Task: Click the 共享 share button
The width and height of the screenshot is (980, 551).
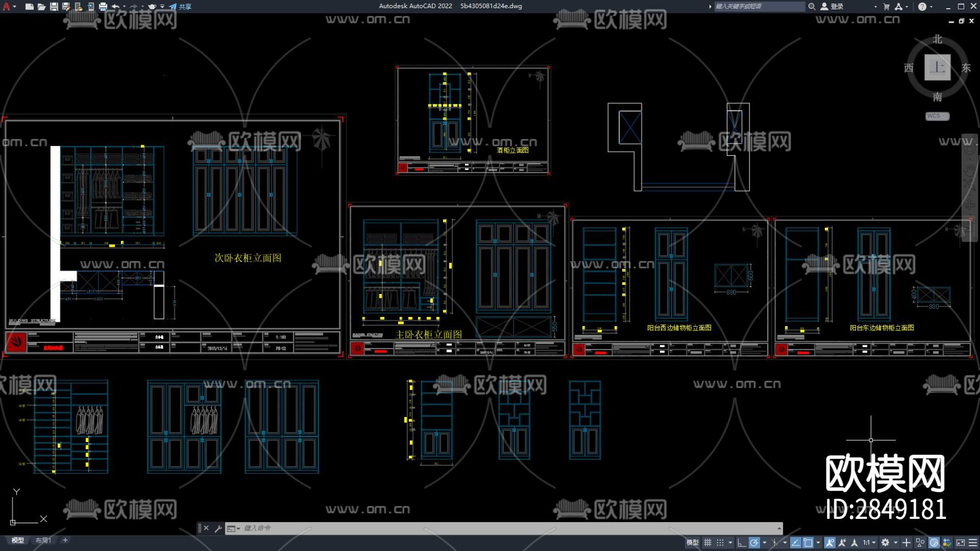Action: point(180,7)
